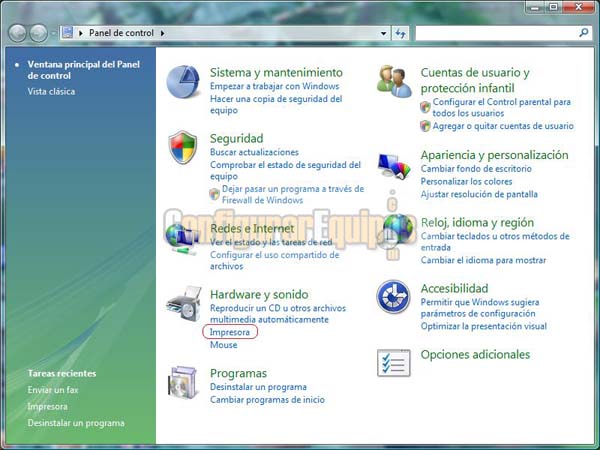Click Optimizar la presentación visual
This screenshot has height=450, width=600.
tap(484, 326)
